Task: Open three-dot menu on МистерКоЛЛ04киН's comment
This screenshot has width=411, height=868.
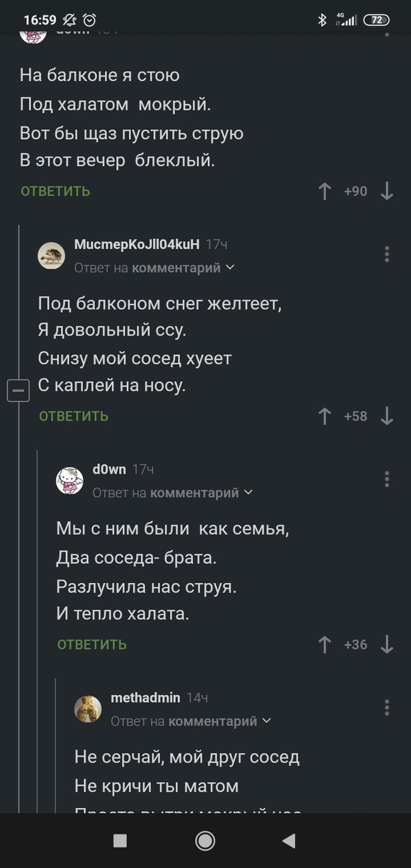Action: click(386, 254)
